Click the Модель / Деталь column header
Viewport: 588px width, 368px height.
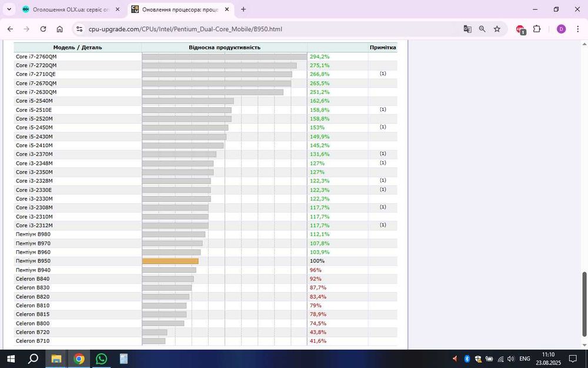pyautogui.click(x=78, y=47)
